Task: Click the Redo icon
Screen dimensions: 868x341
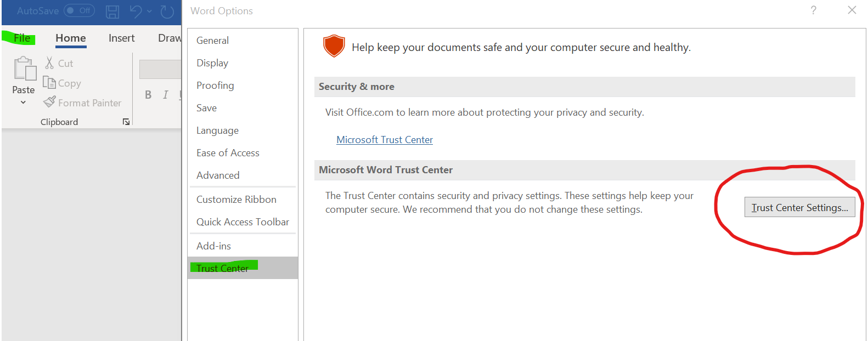Action: coord(167,12)
